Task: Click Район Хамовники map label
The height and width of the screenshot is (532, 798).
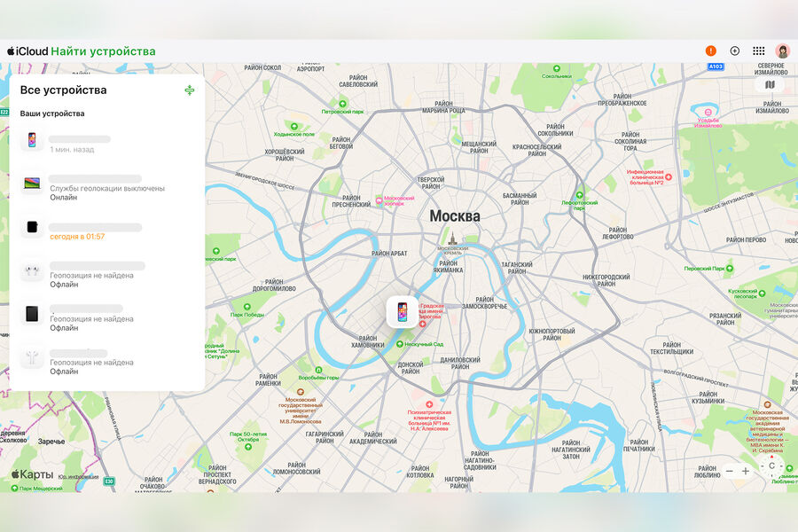Action: (367, 341)
